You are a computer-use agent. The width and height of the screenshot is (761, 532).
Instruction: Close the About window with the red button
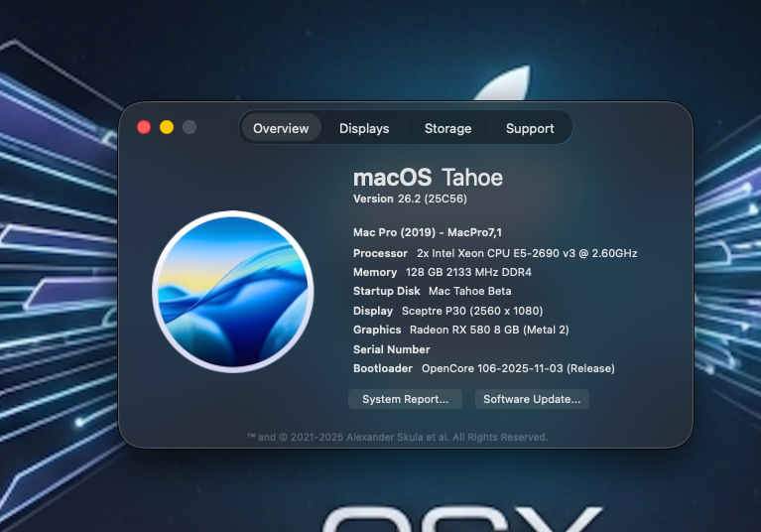tap(144, 127)
